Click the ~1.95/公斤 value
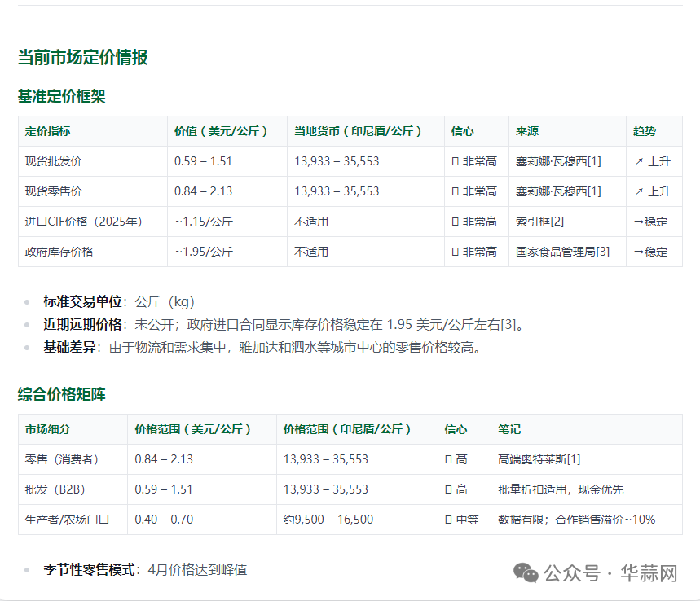Viewport: 700px width, 601px height. click(x=204, y=252)
